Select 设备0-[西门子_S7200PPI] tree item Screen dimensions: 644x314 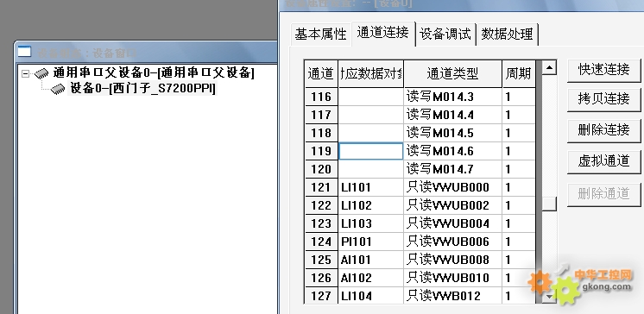click(142, 88)
